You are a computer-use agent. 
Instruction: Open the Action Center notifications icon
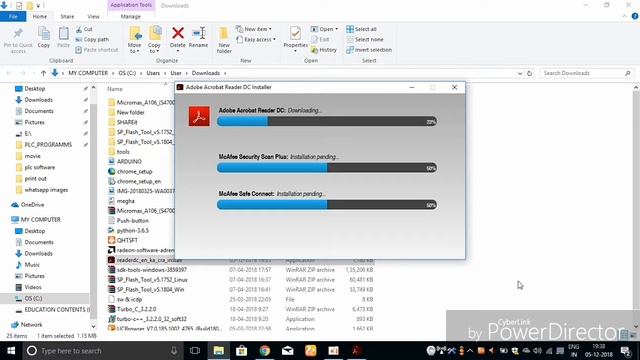point(626,351)
